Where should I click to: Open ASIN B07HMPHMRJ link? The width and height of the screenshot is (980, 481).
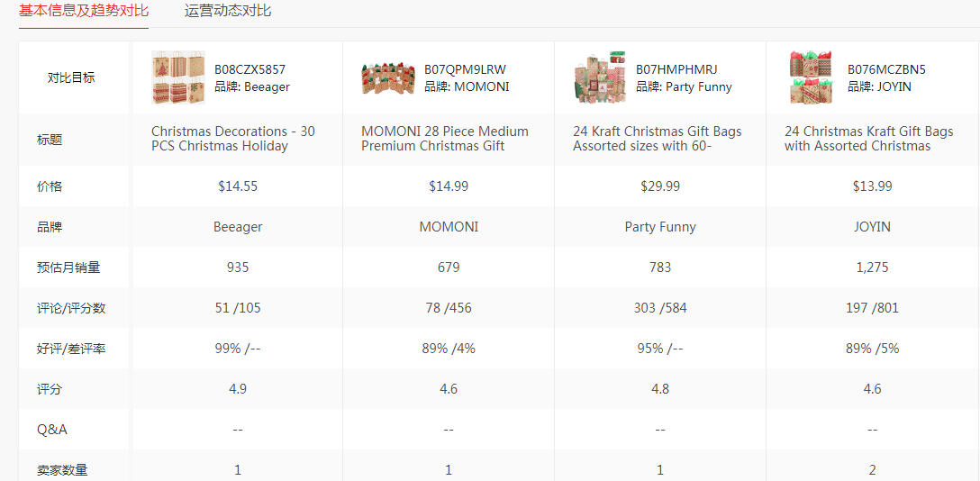click(676, 69)
